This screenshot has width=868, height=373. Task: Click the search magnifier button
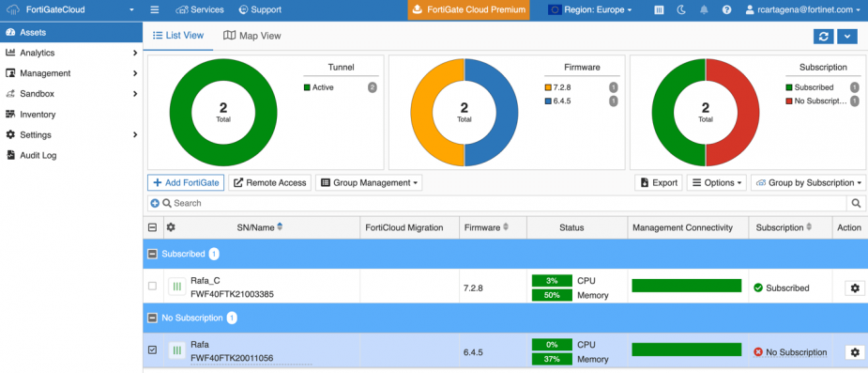tap(856, 203)
